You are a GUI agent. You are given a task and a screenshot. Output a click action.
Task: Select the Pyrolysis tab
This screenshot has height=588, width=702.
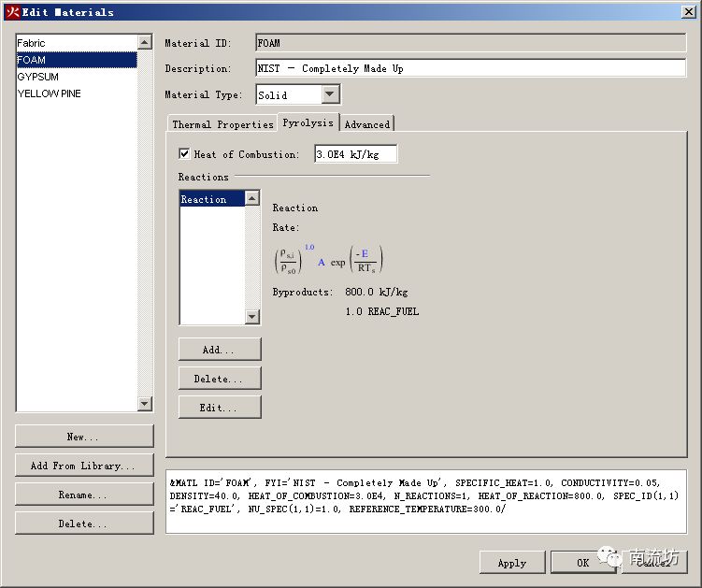click(308, 123)
